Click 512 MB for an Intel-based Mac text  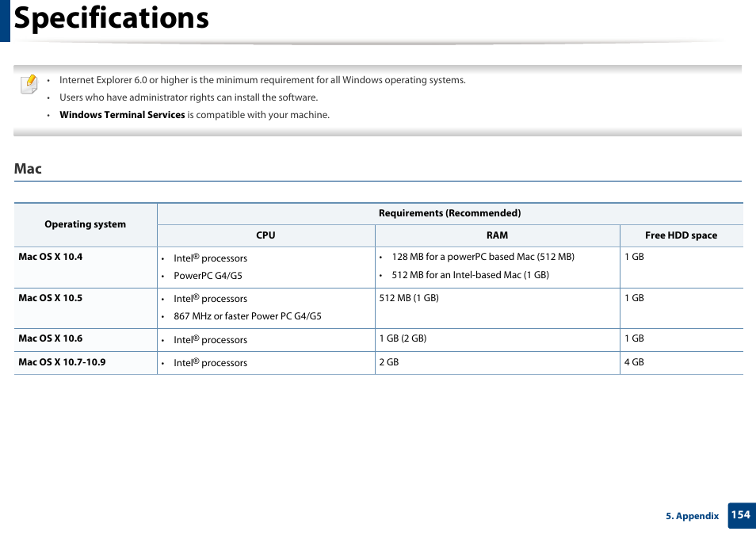coord(470,275)
